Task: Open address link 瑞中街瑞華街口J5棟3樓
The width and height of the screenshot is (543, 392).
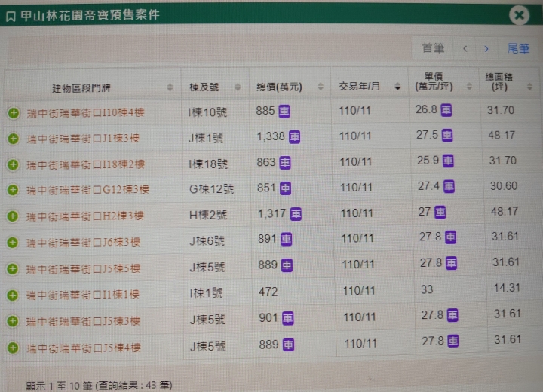Action: click(x=83, y=321)
